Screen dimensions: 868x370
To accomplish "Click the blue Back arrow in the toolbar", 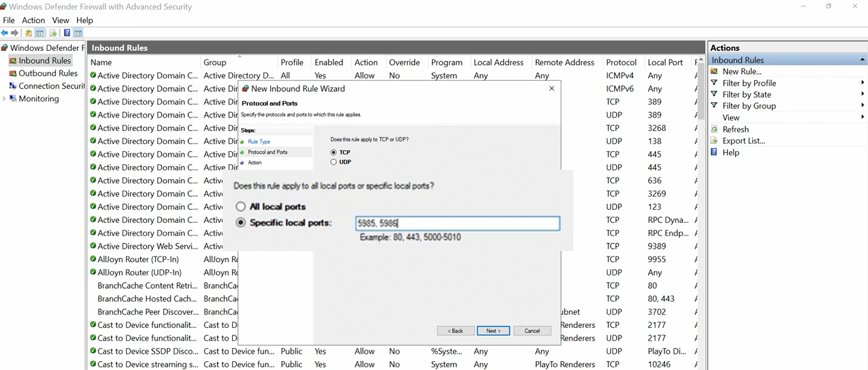I will pos(4,33).
